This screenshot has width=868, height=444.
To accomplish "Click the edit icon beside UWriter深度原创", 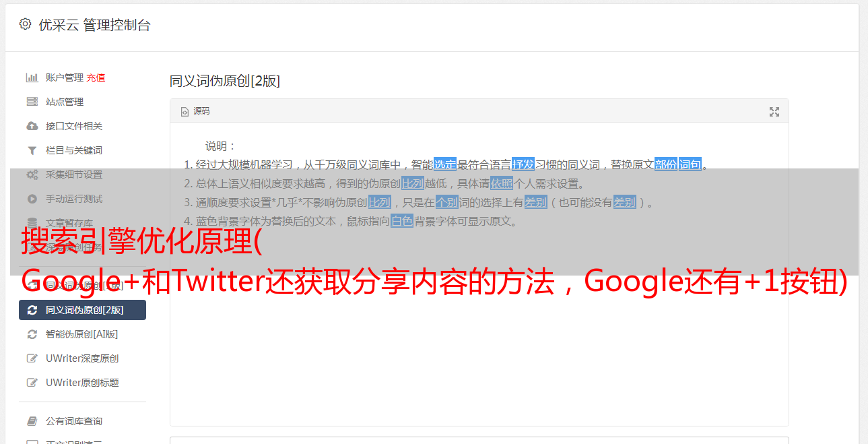I will click(32, 358).
